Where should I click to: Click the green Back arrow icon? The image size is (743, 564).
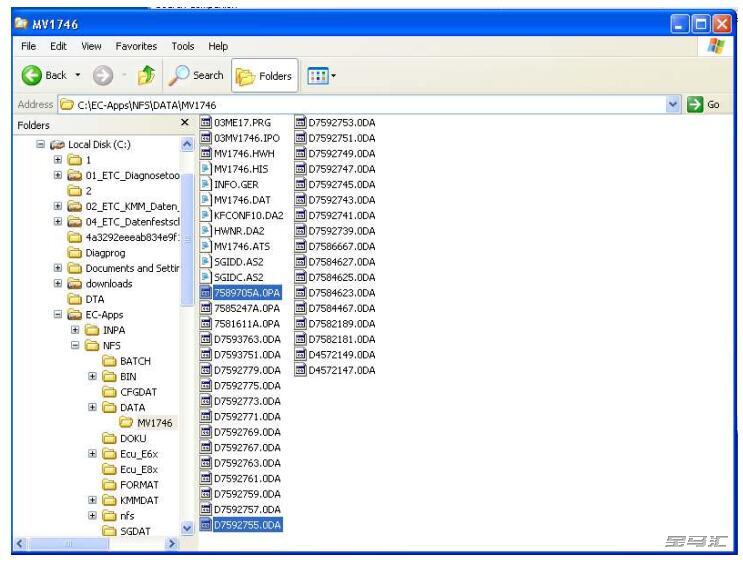coord(32,75)
